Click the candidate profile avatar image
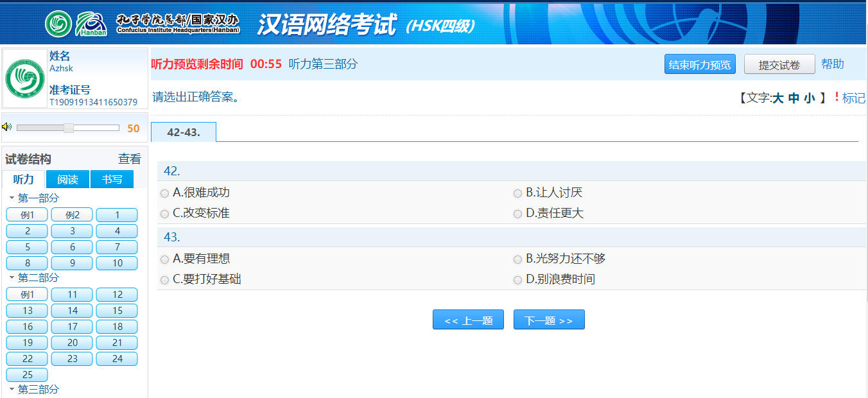 [x=26, y=78]
